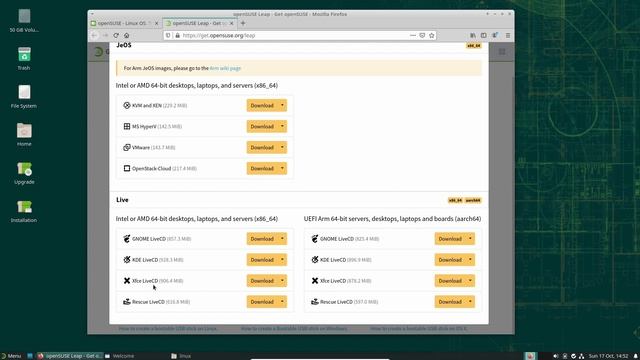This screenshot has width=640, height=360.
Task: Show site security padlock info
Action: pyautogui.click(x=178, y=36)
